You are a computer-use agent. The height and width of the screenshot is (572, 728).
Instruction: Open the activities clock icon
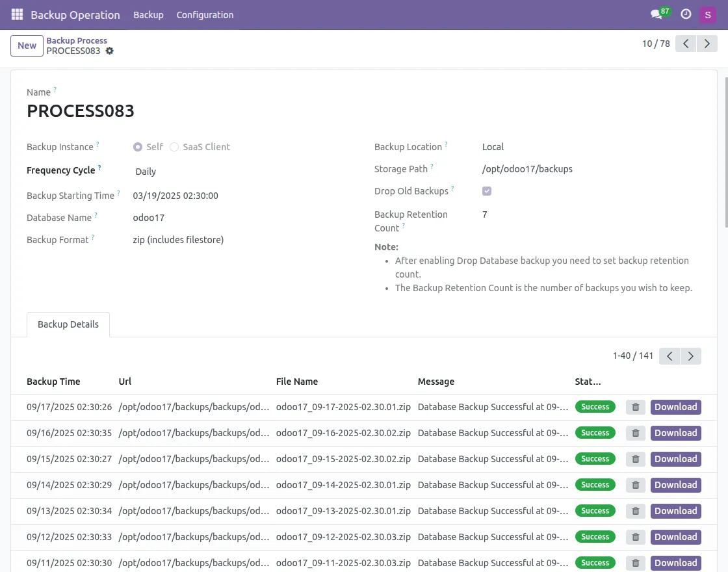[x=686, y=14]
